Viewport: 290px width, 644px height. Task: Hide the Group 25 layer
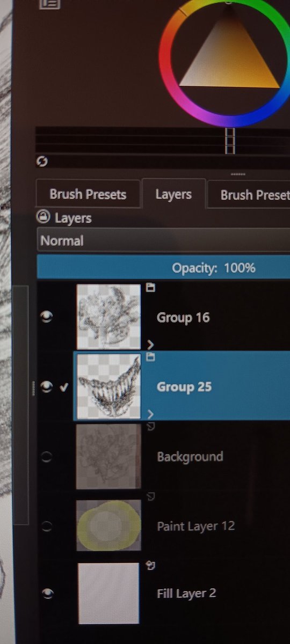pos(47,386)
